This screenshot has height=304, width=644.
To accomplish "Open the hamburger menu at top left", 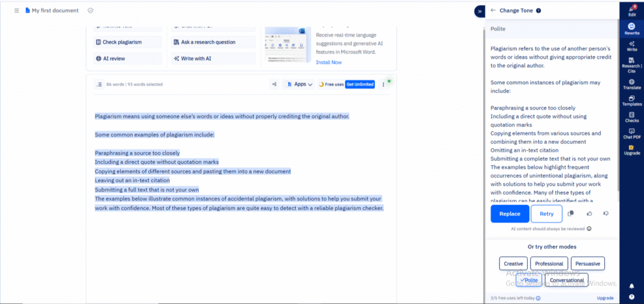I will pyautogui.click(x=17, y=11).
